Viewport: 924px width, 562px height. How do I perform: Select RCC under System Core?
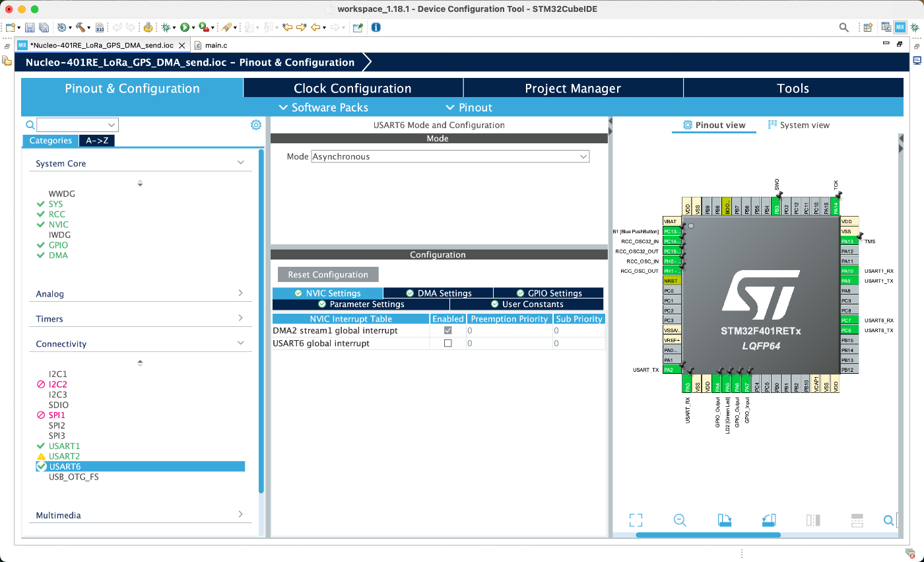57,214
